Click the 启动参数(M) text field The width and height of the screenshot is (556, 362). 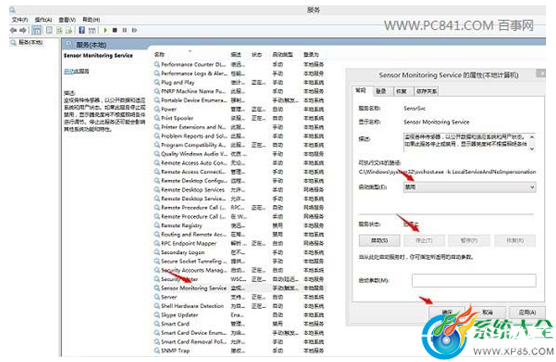click(x=474, y=280)
